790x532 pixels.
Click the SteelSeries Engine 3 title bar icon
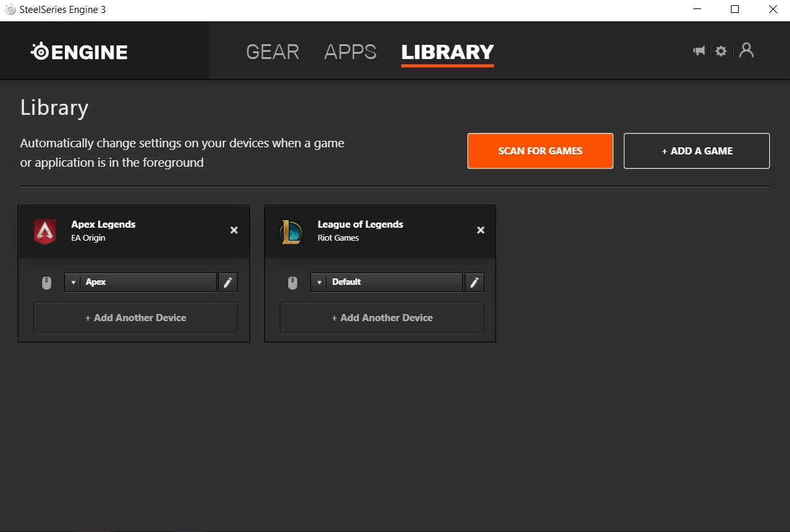tap(10, 10)
